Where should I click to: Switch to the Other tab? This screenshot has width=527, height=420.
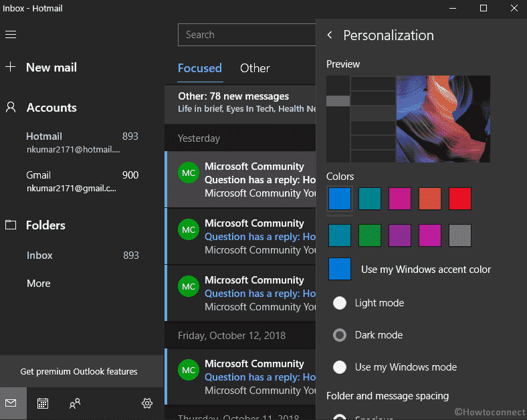255,68
